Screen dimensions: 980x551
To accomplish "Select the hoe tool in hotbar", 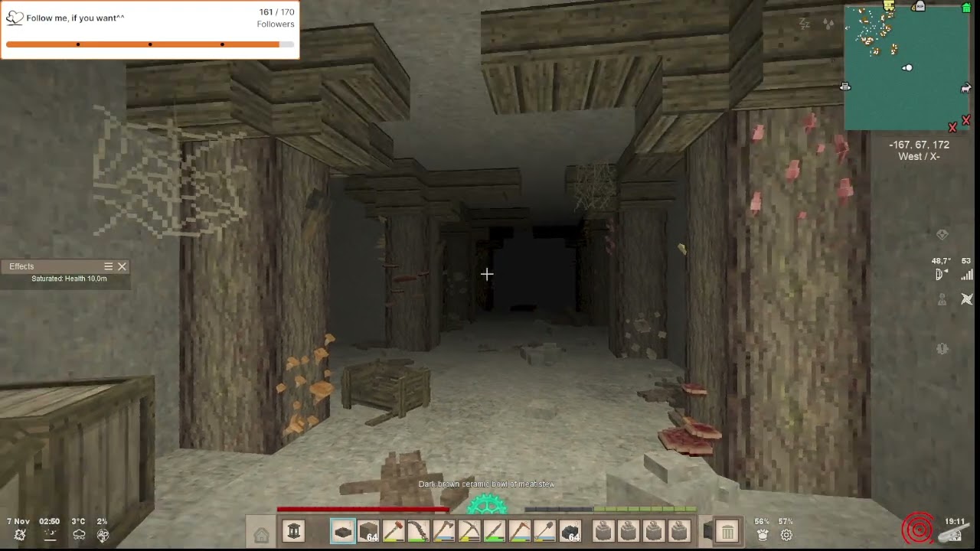I will [x=520, y=531].
